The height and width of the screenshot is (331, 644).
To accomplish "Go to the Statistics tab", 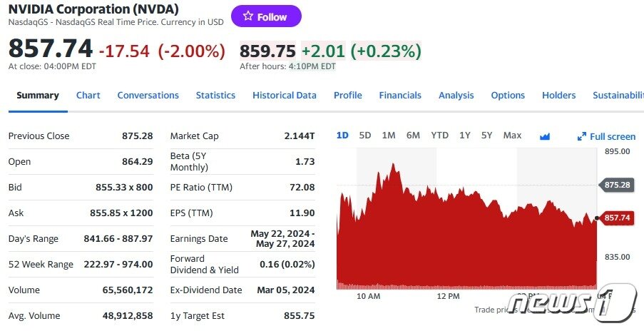I will [215, 96].
